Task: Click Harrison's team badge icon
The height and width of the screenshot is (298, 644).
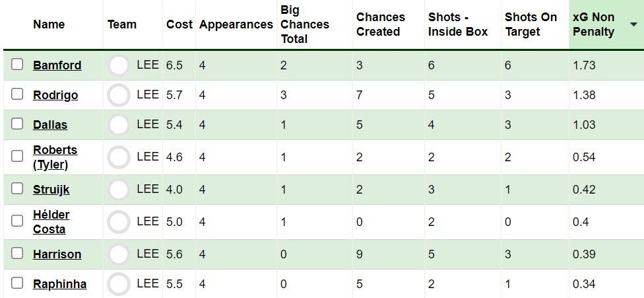Action: point(118,254)
